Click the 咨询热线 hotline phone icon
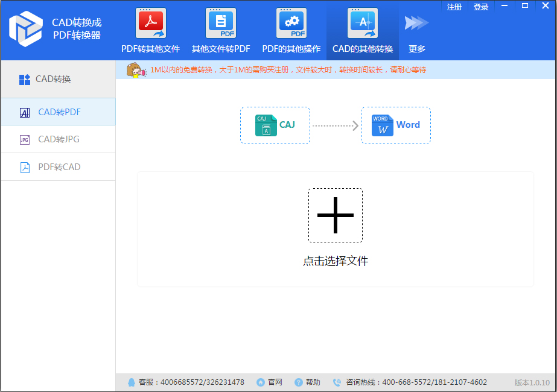557x392 pixels. 337,382
